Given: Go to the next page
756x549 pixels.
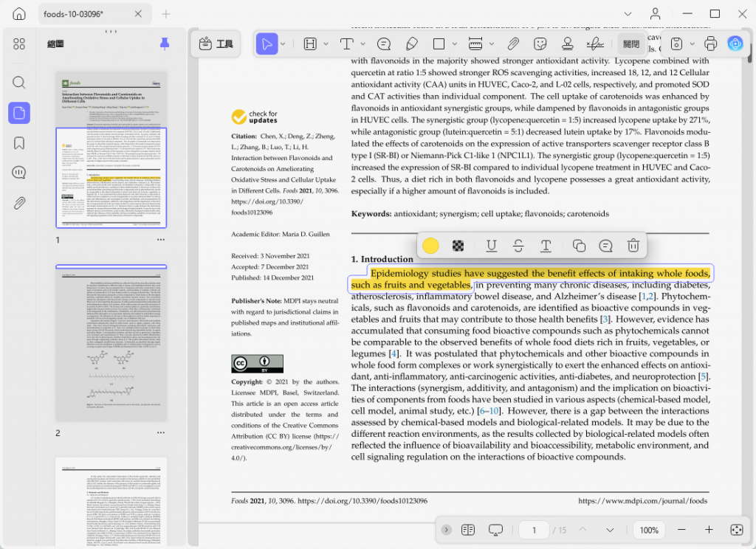Looking at the screenshot, I should pos(610,530).
